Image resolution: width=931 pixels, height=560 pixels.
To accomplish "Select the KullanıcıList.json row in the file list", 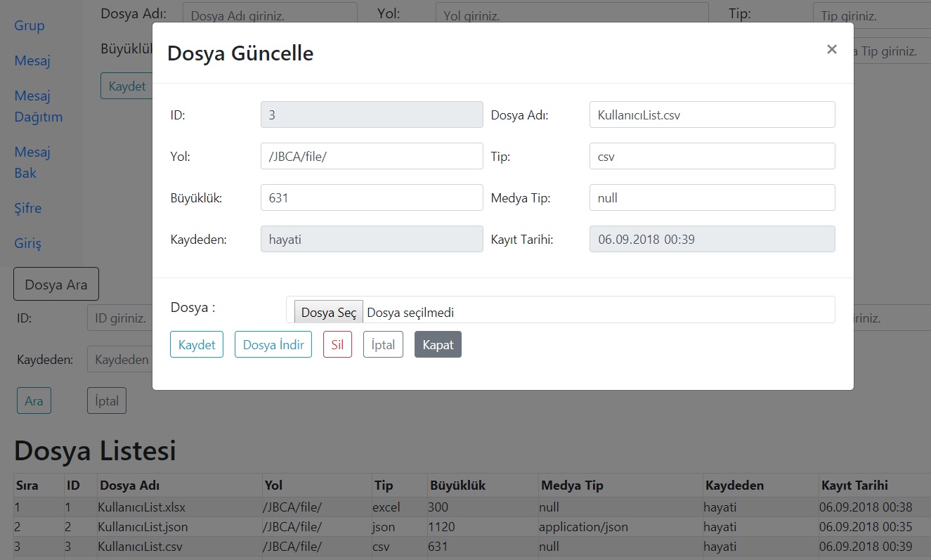I will 143,526.
